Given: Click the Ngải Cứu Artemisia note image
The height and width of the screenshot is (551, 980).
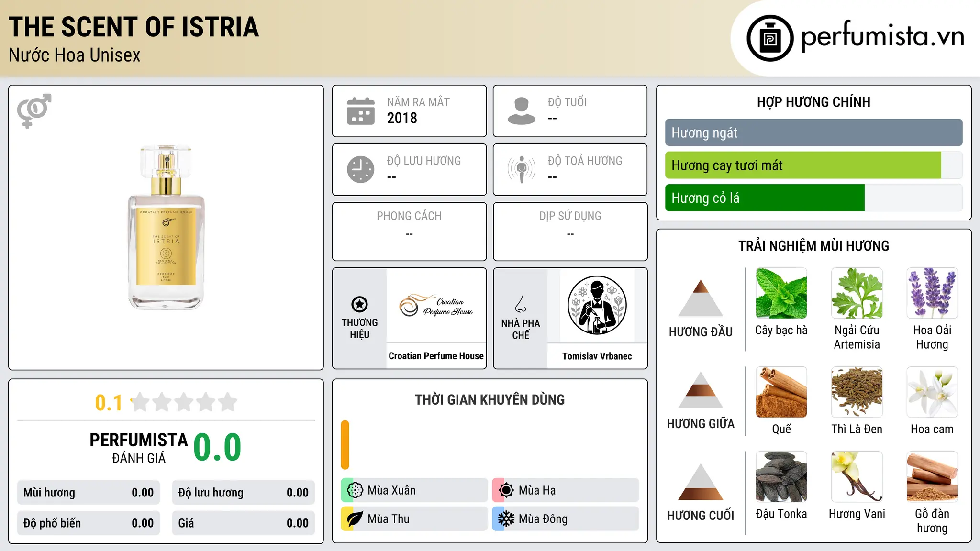Looking at the screenshot, I should (857, 293).
